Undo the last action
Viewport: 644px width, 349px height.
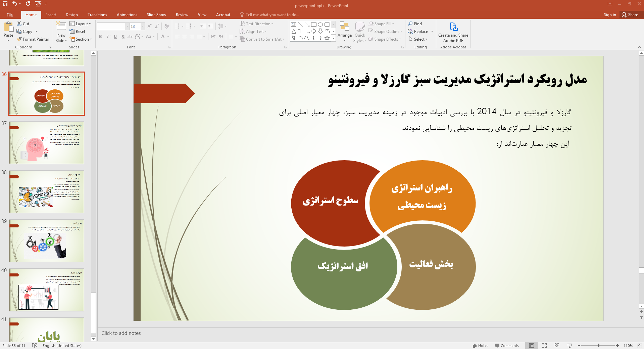[14, 4]
